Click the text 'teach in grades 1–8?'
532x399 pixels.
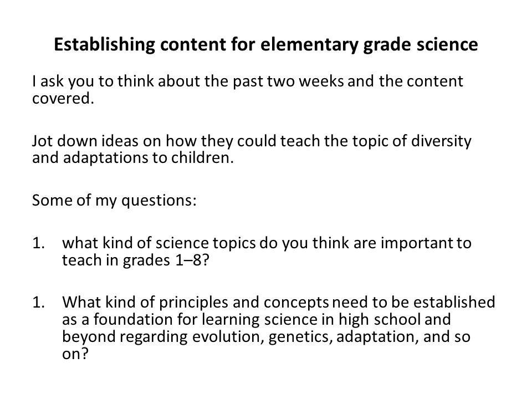click(x=135, y=260)
